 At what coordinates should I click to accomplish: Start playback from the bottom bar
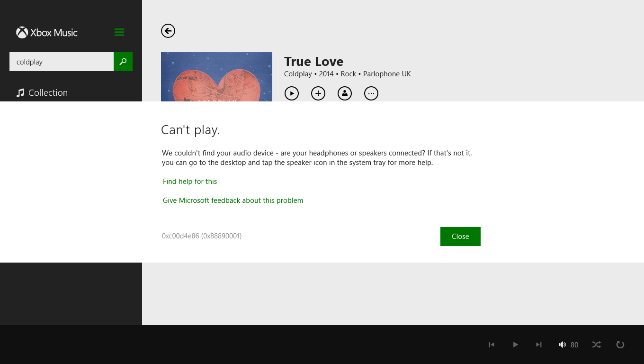click(516, 345)
